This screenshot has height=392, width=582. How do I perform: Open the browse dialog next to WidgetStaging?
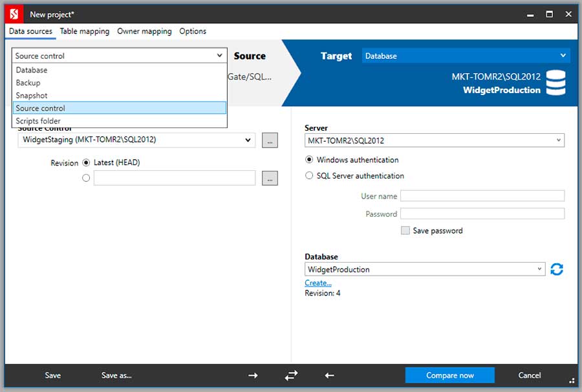pyautogui.click(x=270, y=140)
